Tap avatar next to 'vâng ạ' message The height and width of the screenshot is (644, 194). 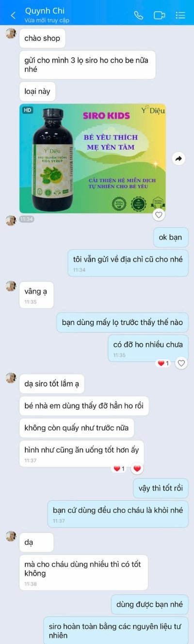(x=11, y=286)
